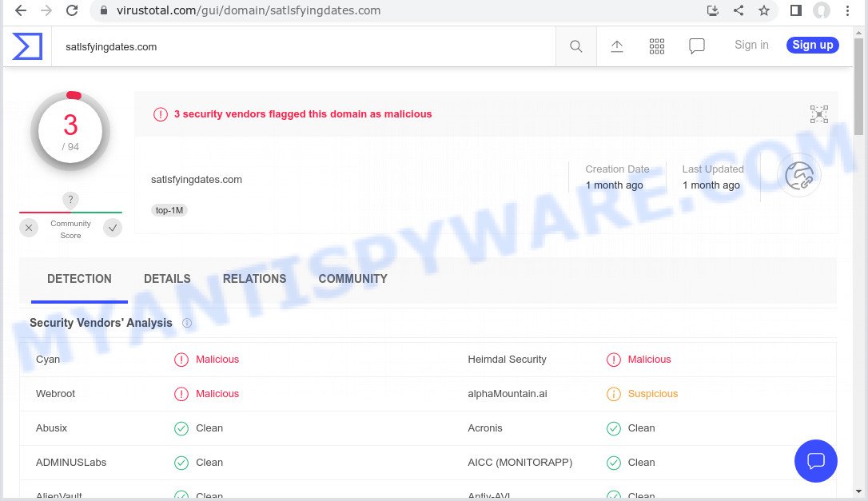Click the Sign up button

click(x=812, y=45)
